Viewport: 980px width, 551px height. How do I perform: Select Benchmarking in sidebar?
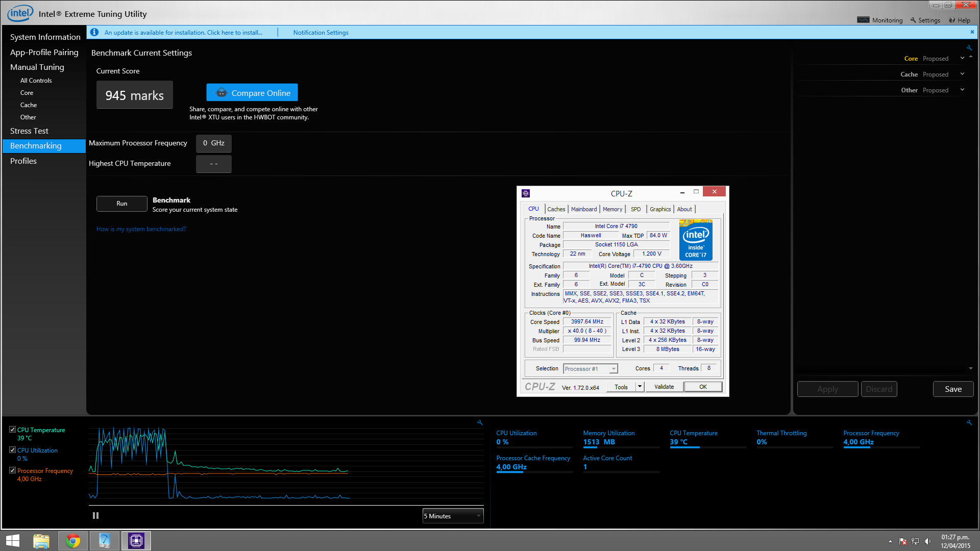click(x=44, y=146)
